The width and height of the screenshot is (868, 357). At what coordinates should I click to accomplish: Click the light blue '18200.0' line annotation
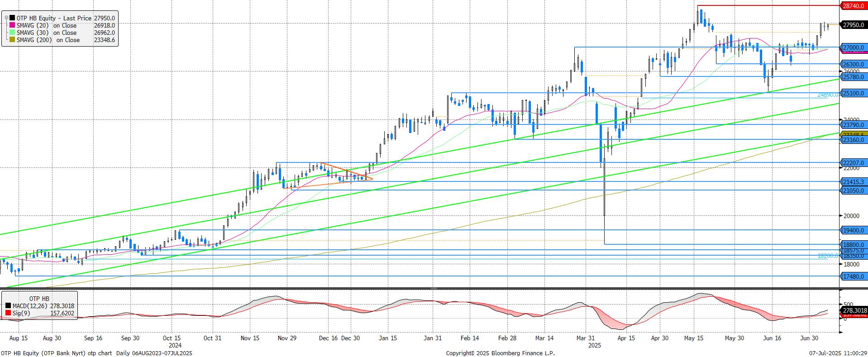coord(828,256)
